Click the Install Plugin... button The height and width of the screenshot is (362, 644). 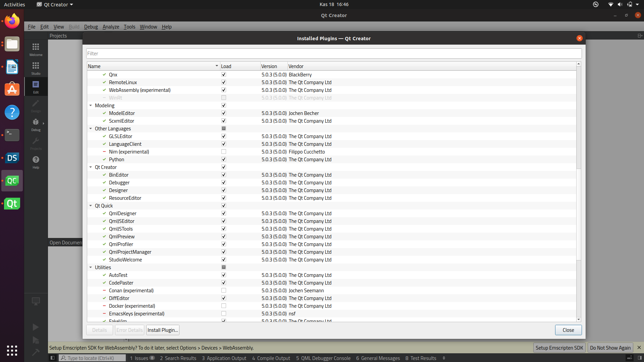tap(163, 330)
